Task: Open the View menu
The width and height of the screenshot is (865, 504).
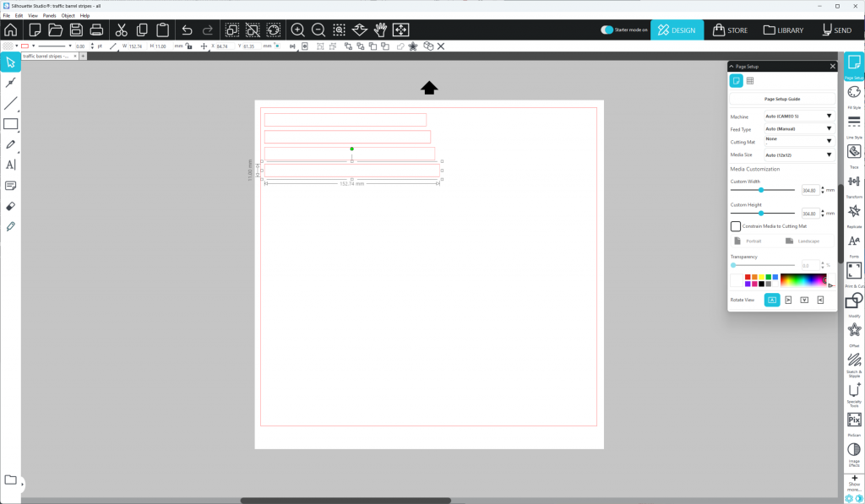Action: tap(33, 15)
